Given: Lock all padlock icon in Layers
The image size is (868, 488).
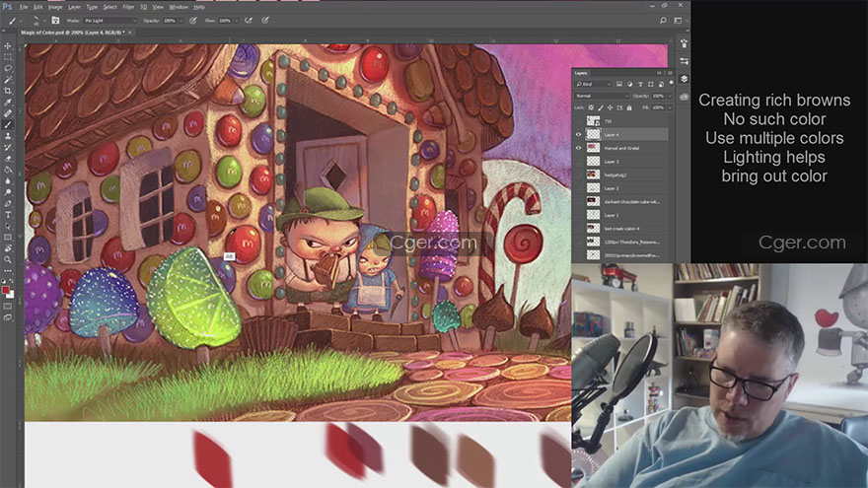Looking at the screenshot, I should 629,107.
